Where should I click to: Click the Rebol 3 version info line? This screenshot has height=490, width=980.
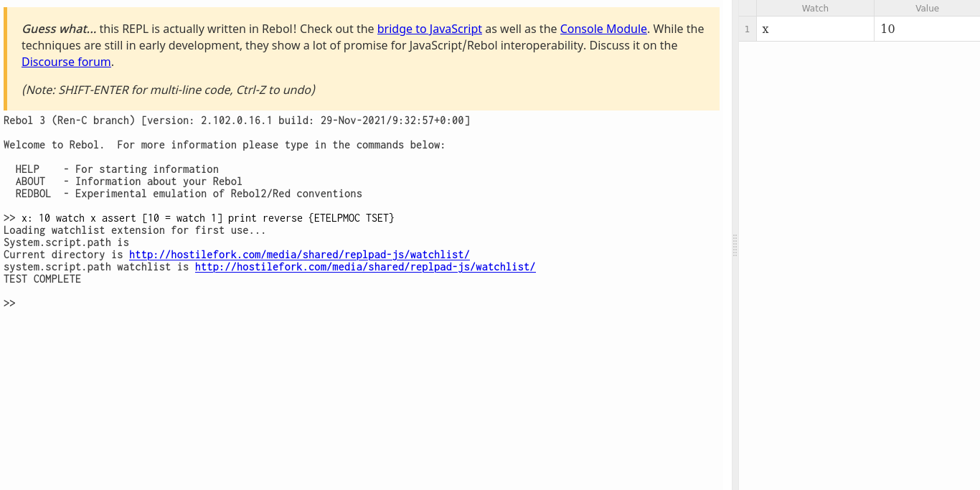click(x=237, y=121)
